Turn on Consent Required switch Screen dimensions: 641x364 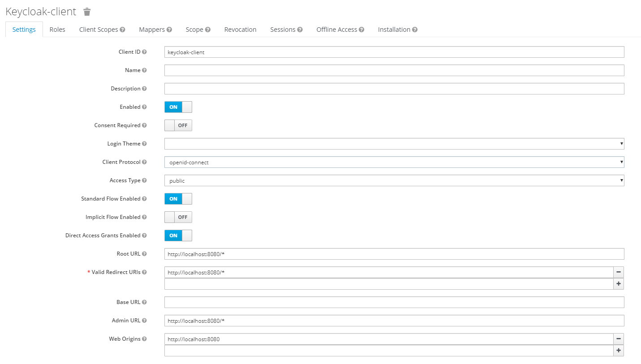pos(178,125)
